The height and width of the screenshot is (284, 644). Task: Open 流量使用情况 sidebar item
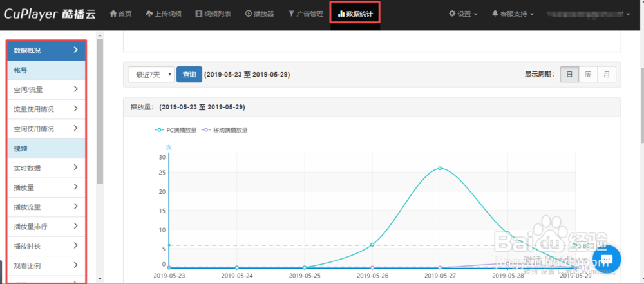[46, 109]
